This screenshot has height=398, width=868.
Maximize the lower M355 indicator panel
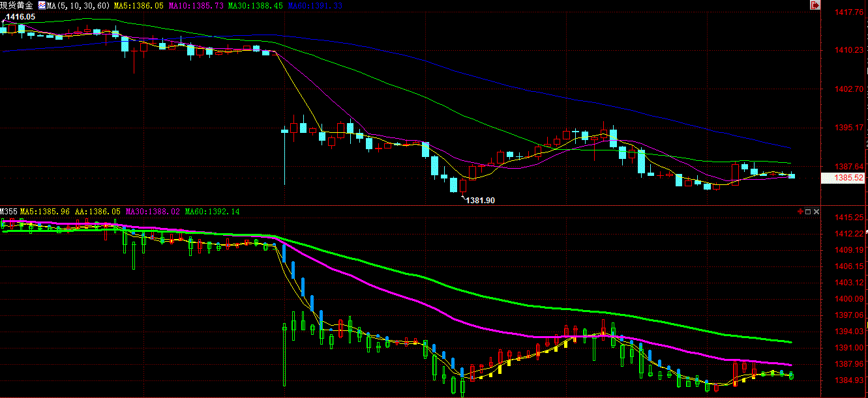tap(808, 212)
